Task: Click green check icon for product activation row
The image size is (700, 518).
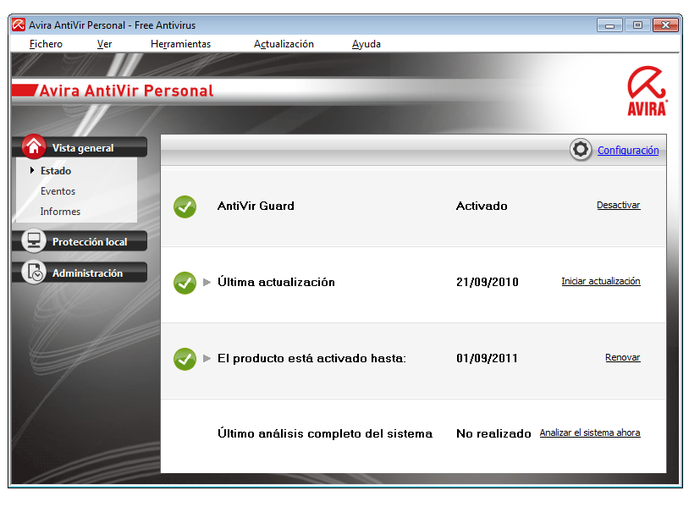Action: click(x=185, y=359)
